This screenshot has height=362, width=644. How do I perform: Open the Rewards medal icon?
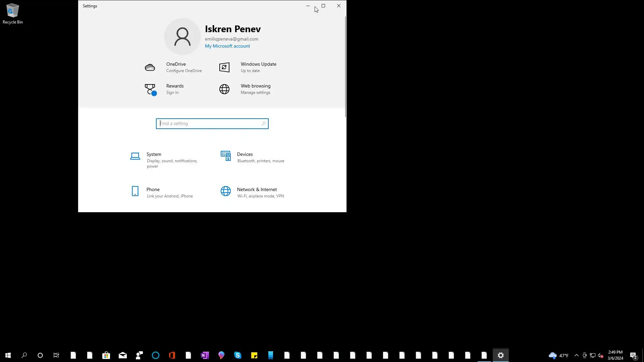150,89
